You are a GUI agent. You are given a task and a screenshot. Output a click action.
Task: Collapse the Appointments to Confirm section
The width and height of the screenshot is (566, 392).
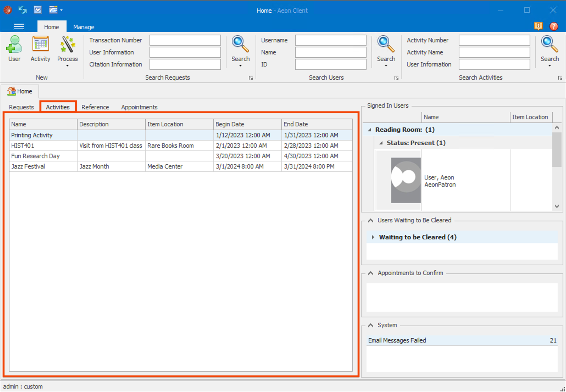[371, 273]
